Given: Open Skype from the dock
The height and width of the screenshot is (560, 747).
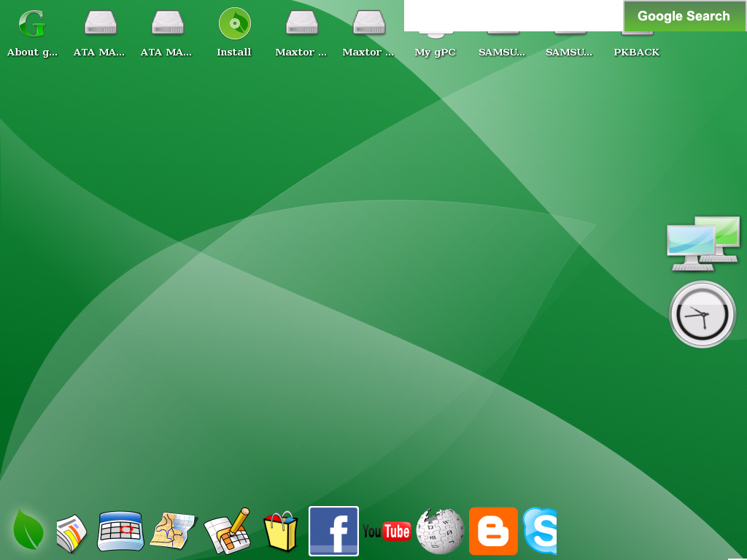Looking at the screenshot, I should coord(541,531).
